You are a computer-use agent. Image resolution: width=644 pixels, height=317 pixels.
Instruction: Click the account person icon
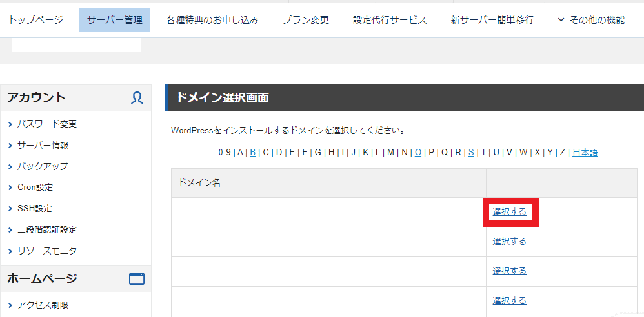[137, 98]
